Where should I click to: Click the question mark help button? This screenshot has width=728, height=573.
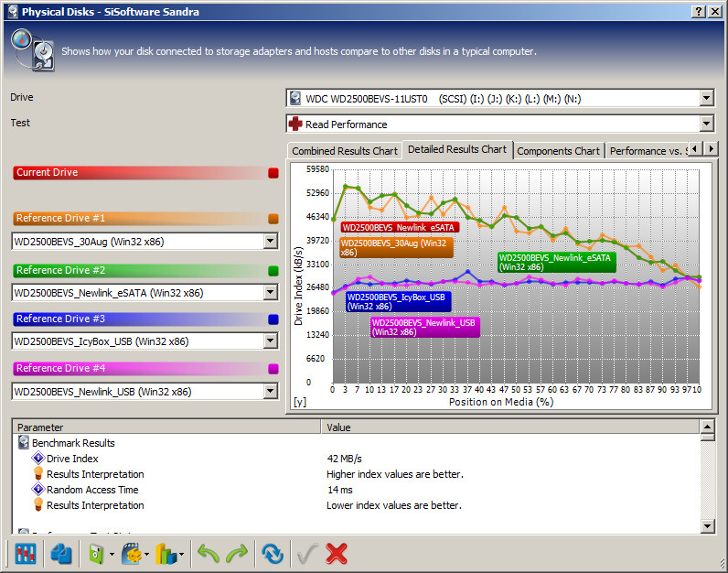click(699, 12)
